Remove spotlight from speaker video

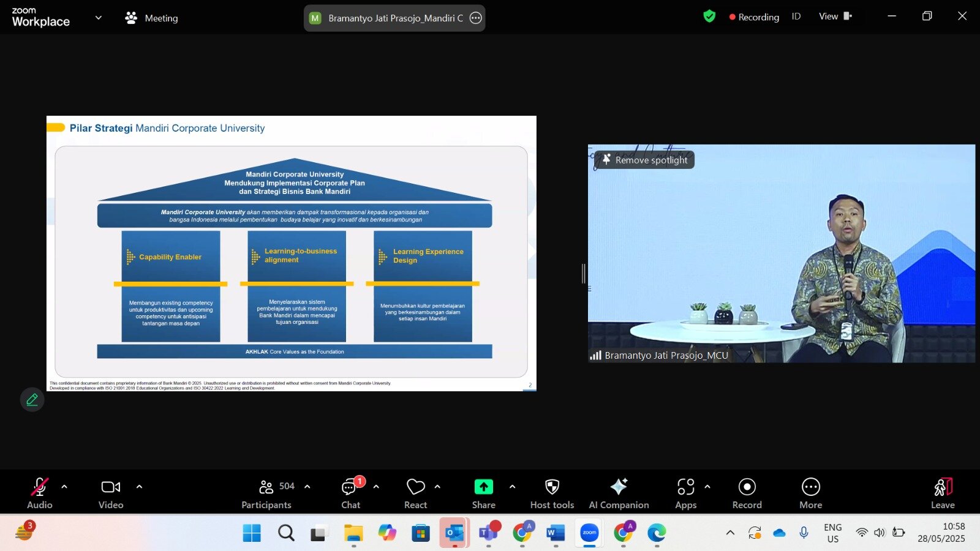pyautogui.click(x=645, y=160)
